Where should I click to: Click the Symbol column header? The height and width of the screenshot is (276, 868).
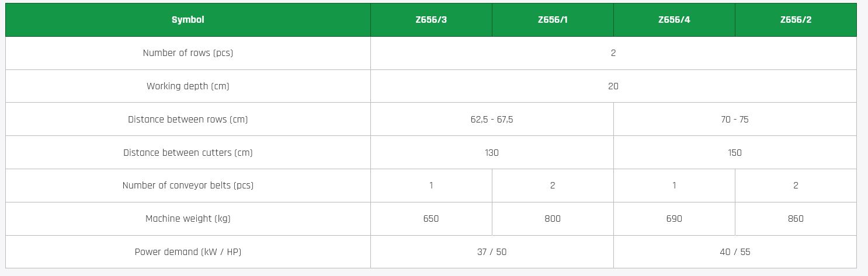click(188, 20)
